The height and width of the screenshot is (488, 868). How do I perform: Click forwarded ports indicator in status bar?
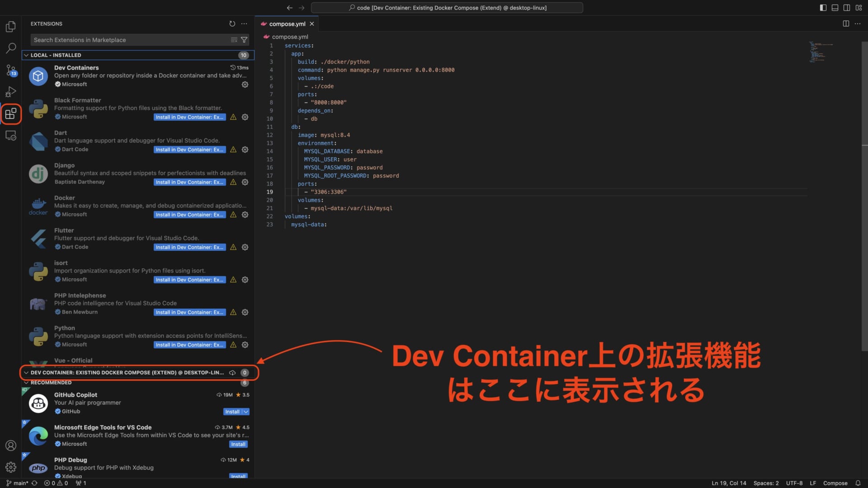81,483
